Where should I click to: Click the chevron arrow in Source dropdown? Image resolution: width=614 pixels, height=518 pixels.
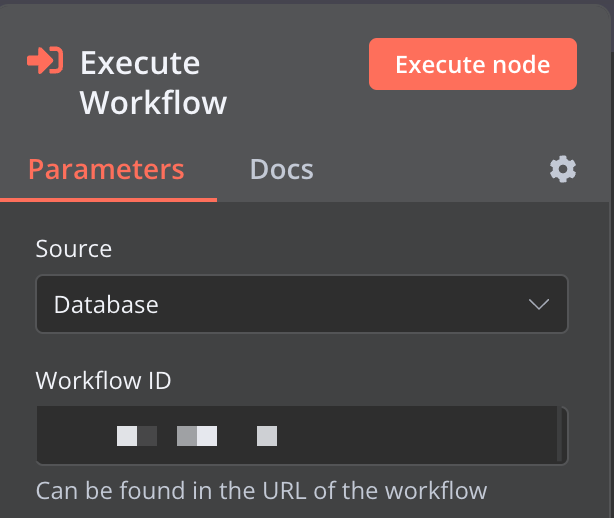[x=539, y=304]
